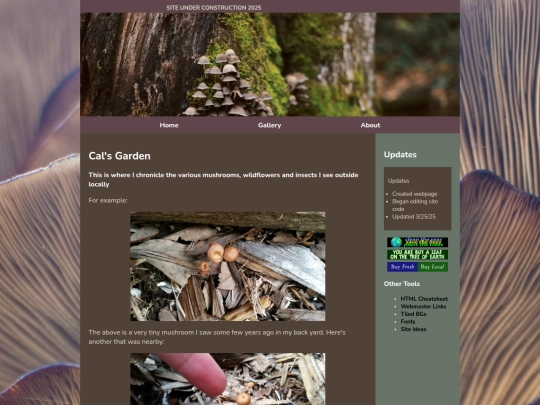Image resolution: width=540 pixels, height=405 pixels.
Task: Click the mossy tree stump header banner
Action: [x=270, y=64]
